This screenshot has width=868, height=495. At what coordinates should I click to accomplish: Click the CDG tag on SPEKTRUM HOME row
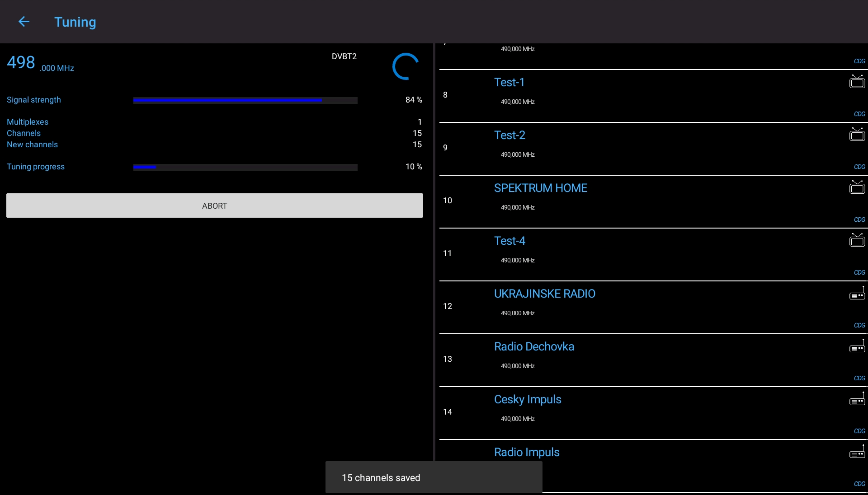859,219
